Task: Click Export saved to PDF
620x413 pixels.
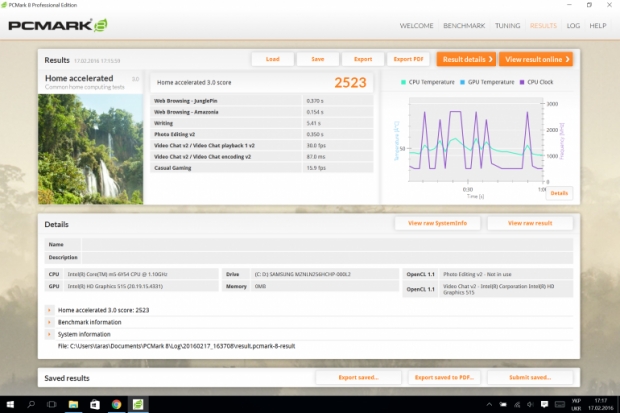Action: (444, 377)
